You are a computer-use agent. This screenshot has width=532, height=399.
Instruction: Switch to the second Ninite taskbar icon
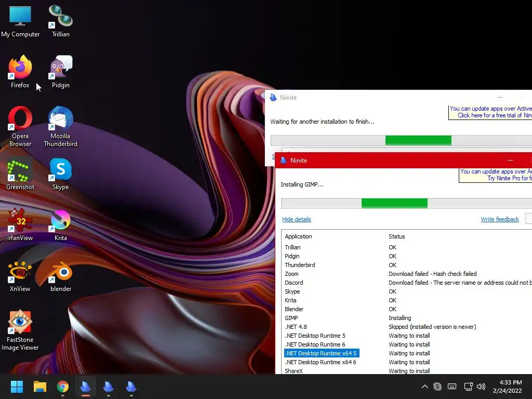(108, 387)
